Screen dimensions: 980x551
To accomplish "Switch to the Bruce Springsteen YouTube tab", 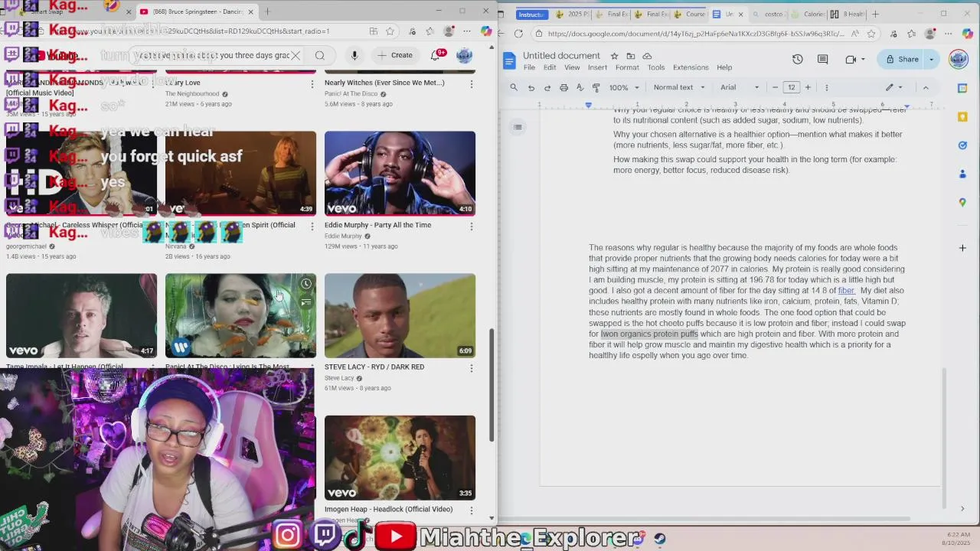I will (197, 11).
